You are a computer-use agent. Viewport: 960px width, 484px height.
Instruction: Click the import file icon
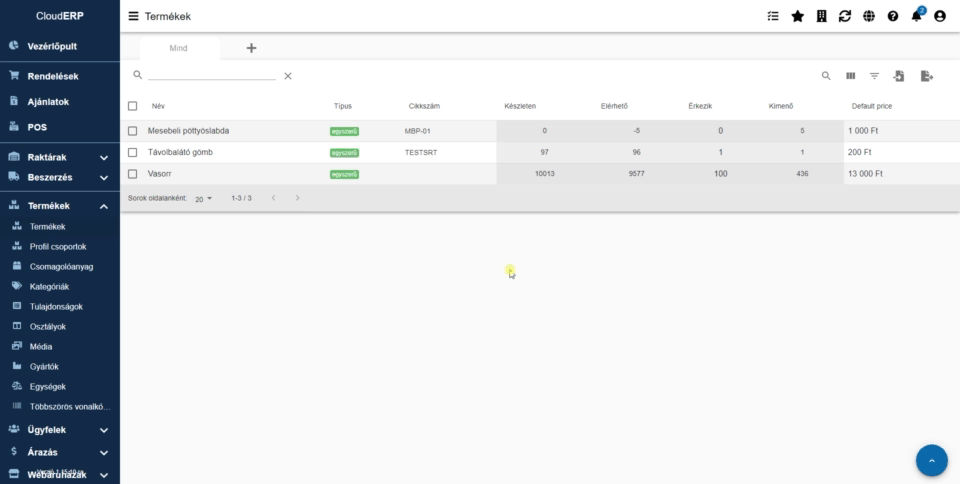click(x=899, y=76)
